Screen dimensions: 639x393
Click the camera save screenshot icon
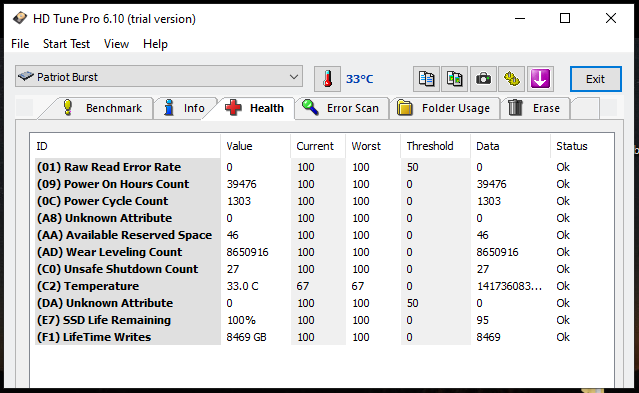tap(483, 79)
